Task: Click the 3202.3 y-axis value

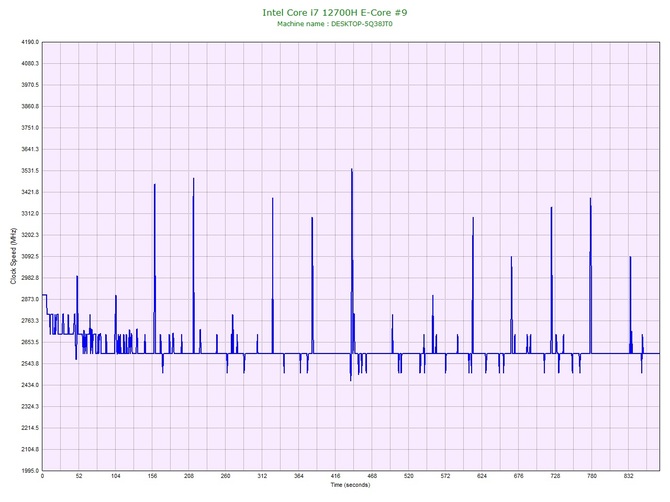Action: pos(30,235)
